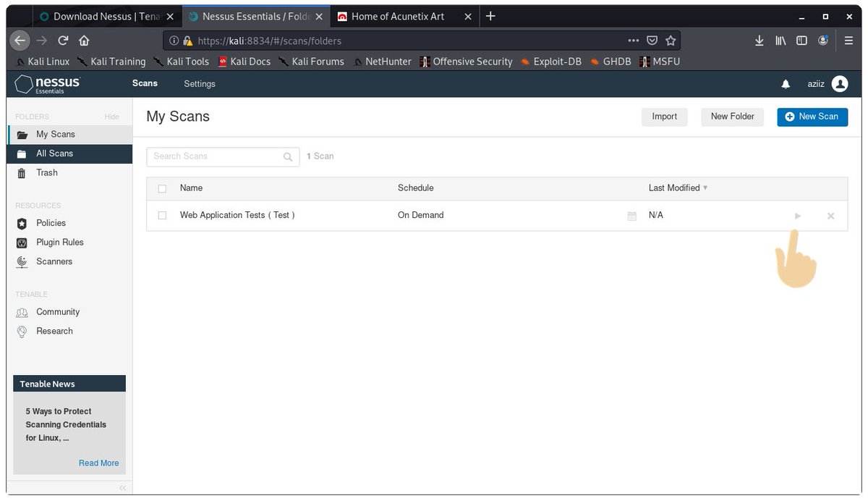Hide the Folders section
The image size is (868, 501).
[x=111, y=117]
